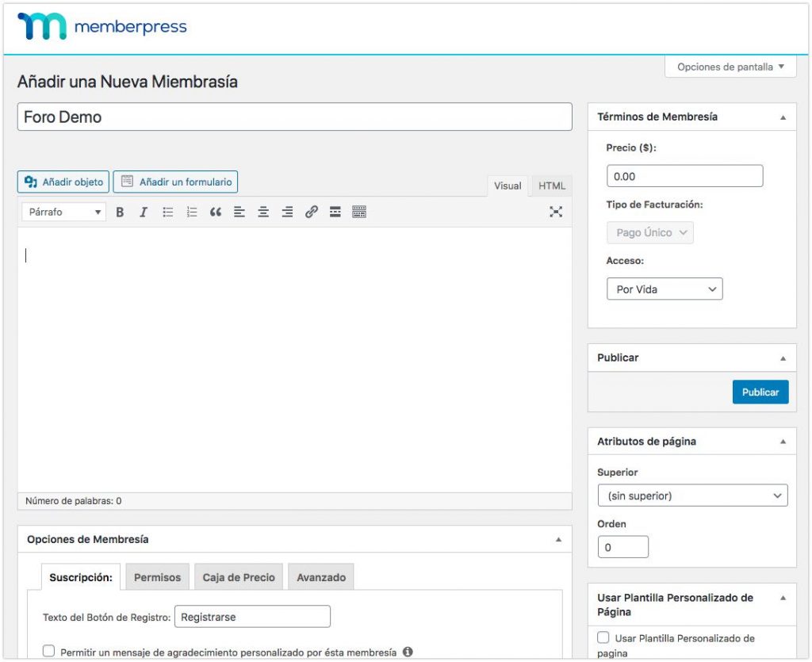Enable custom thank-you message checkbox

(x=49, y=651)
